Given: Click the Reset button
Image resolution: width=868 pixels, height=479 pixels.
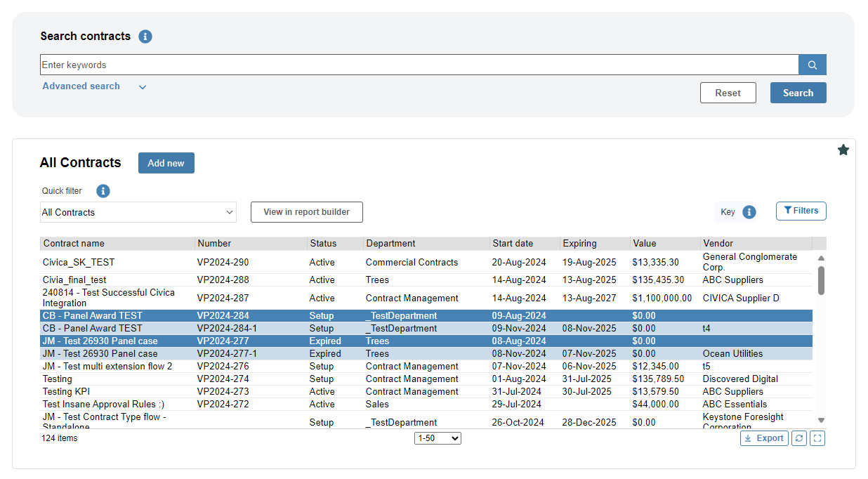Looking at the screenshot, I should tap(728, 93).
